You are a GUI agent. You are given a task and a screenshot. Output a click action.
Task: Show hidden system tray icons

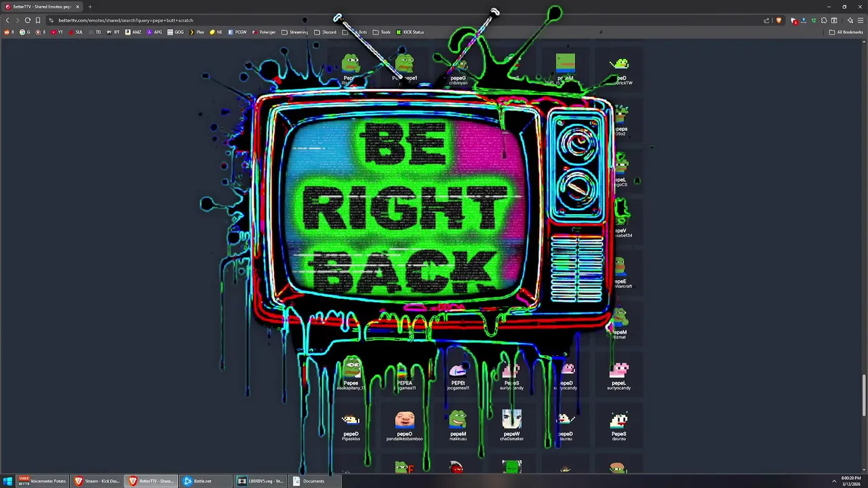(833, 481)
